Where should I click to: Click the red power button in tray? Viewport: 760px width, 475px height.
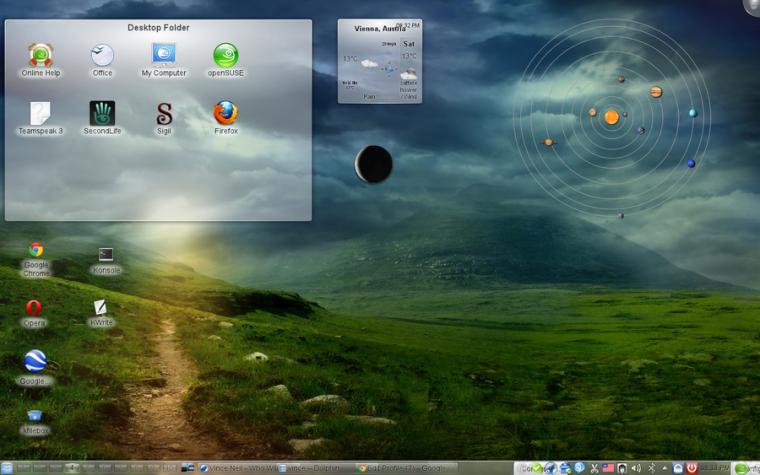pyautogui.click(x=692, y=468)
